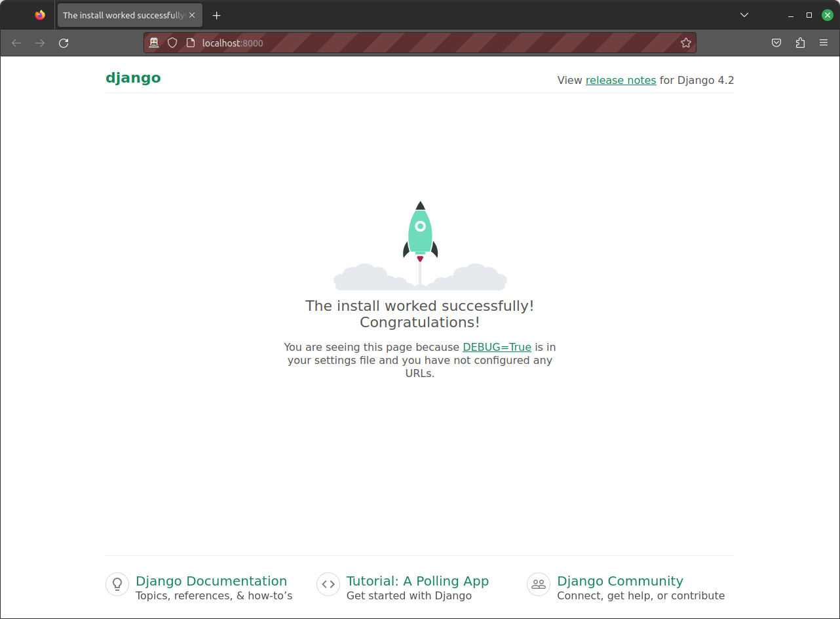Open a new tab
Screen dimensions: 840x619
[x=217, y=15]
